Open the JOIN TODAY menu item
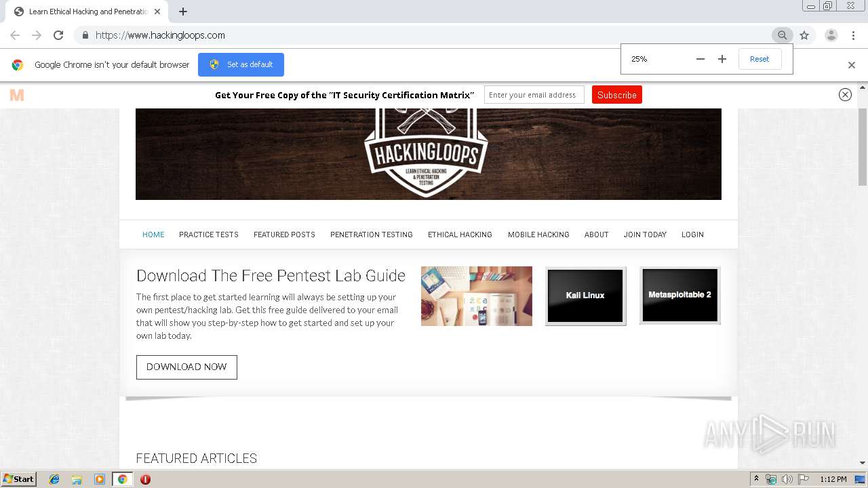The height and width of the screenshot is (488, 868). [x=645, y=235]
